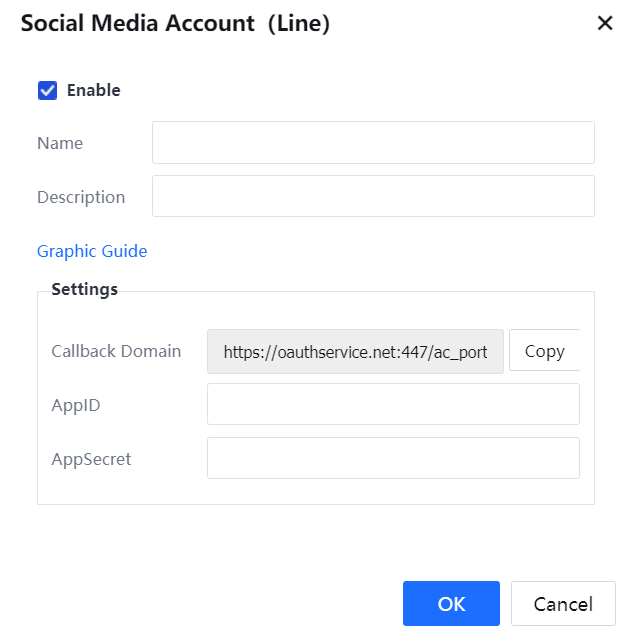634x634 pixels.
Task: Click the Description field label
Action: pyautogui.click(x=81, y=197)
